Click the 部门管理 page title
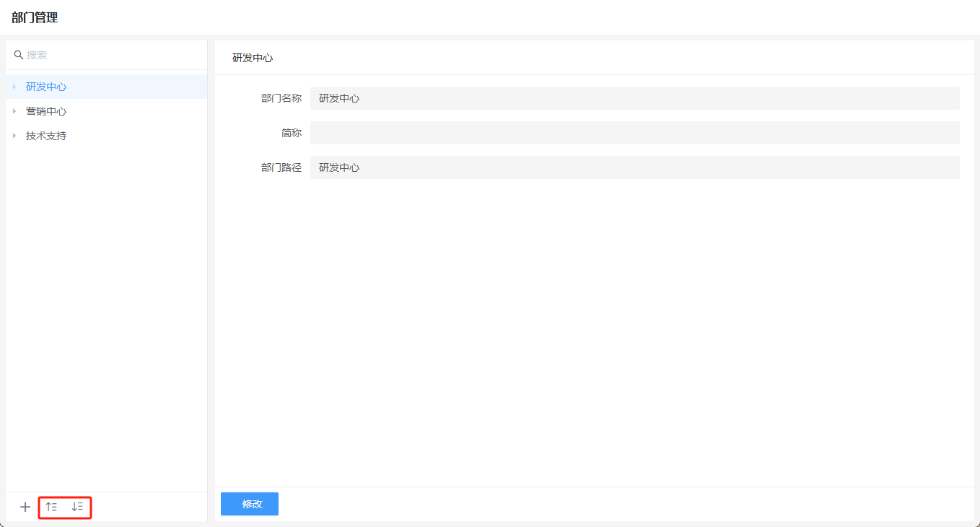This screenshot has width=980, height=527. tap(35, 17)
